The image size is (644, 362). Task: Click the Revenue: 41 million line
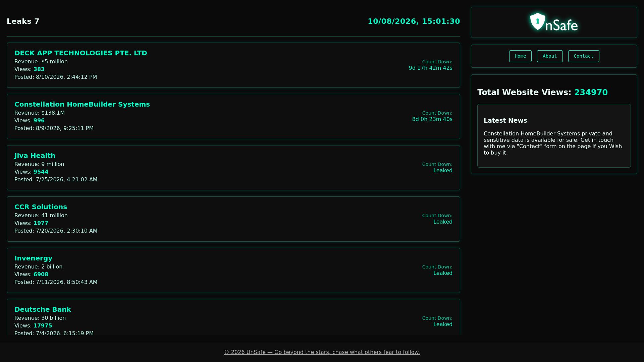click(41, 216)
